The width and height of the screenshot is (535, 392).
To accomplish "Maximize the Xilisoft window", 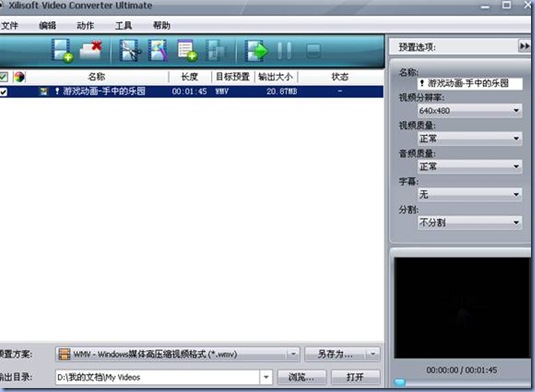I will pyautogui.click(x=506, y=5).
